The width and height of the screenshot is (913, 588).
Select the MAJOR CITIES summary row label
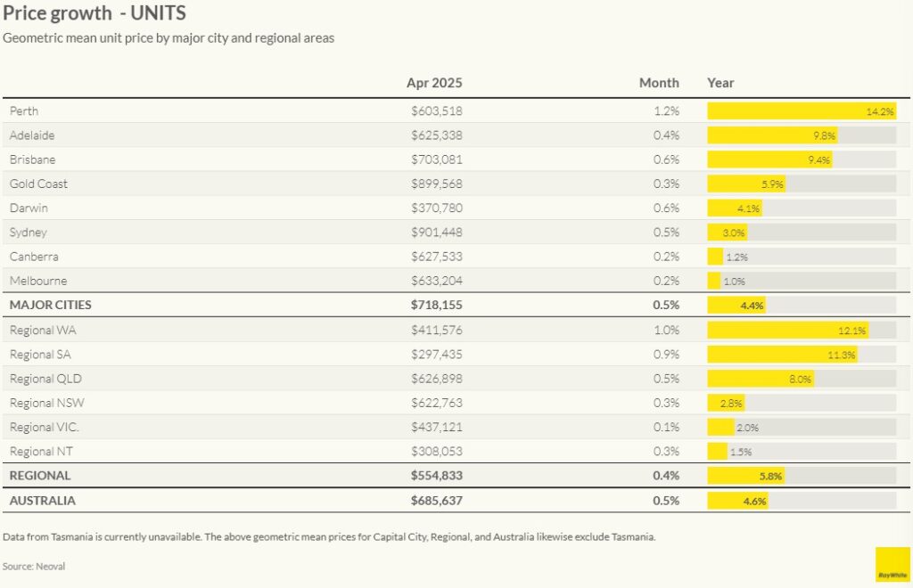click(50, 305)
